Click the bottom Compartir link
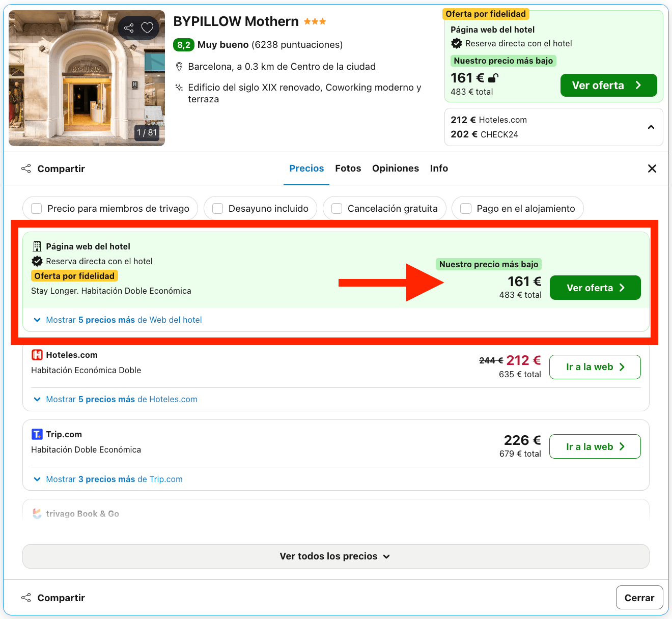 tap(61, 598)
